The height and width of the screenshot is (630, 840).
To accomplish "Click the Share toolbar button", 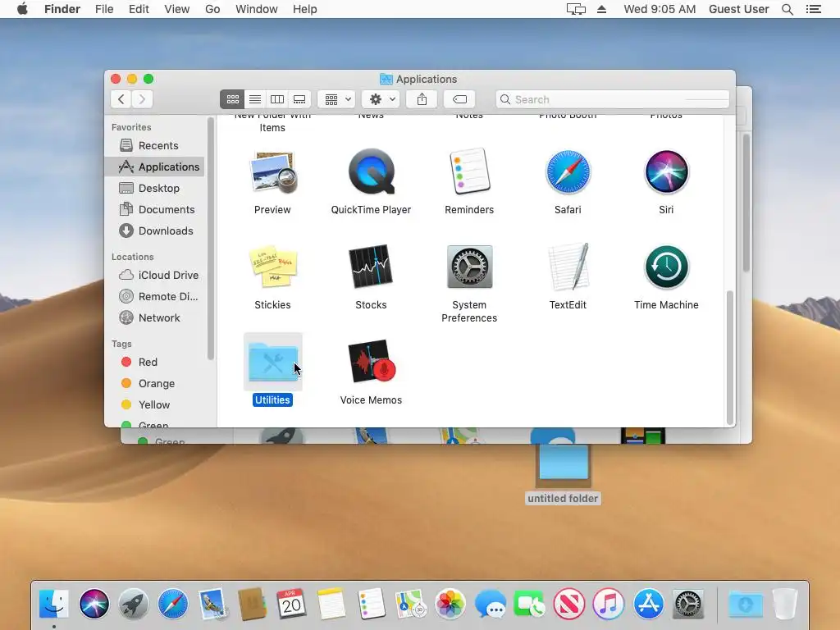I will tap(422, 99).
